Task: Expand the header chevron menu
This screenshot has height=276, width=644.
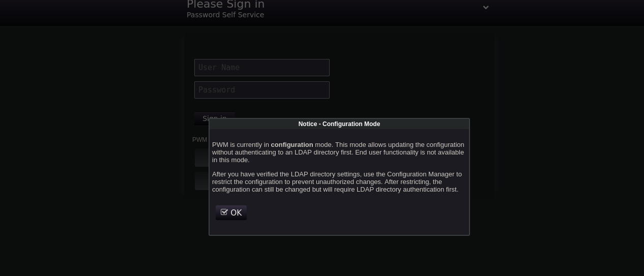Action: (486, 8)
